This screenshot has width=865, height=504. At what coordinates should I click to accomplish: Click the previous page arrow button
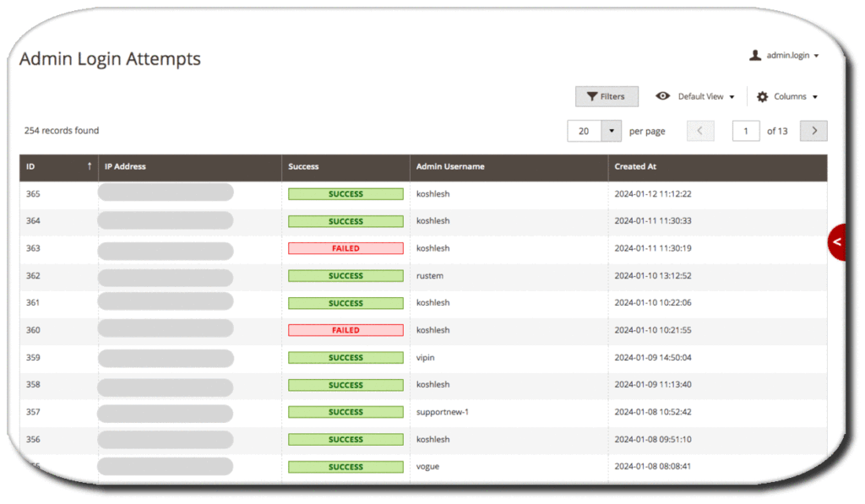tap(700, 131)
